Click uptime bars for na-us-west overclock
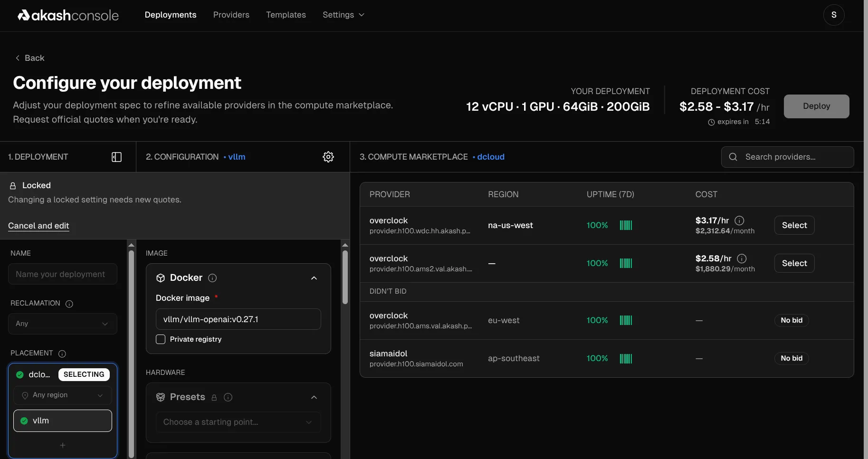This screenshot has width=868, height=459. point(626,225)
